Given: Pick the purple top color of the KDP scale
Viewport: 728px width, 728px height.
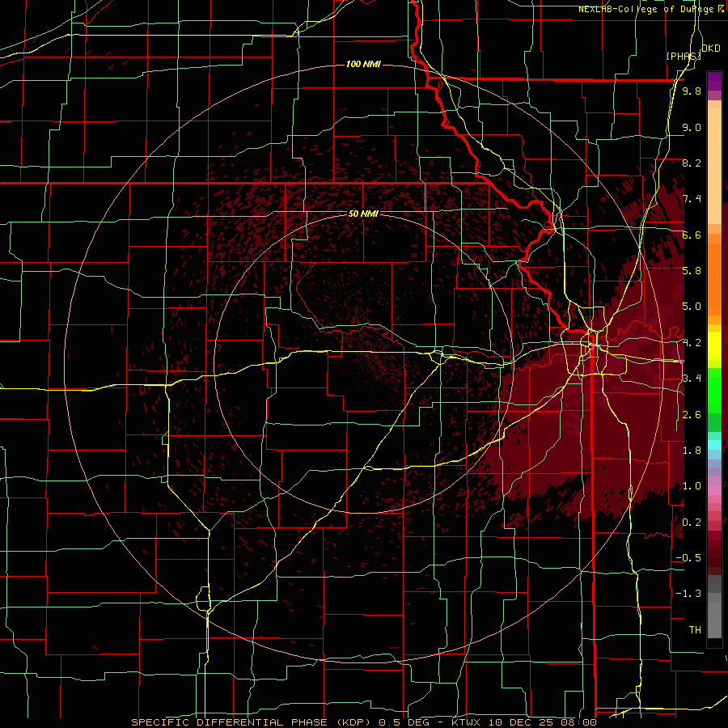Looking at the screenshot, I should coord(714,81).
